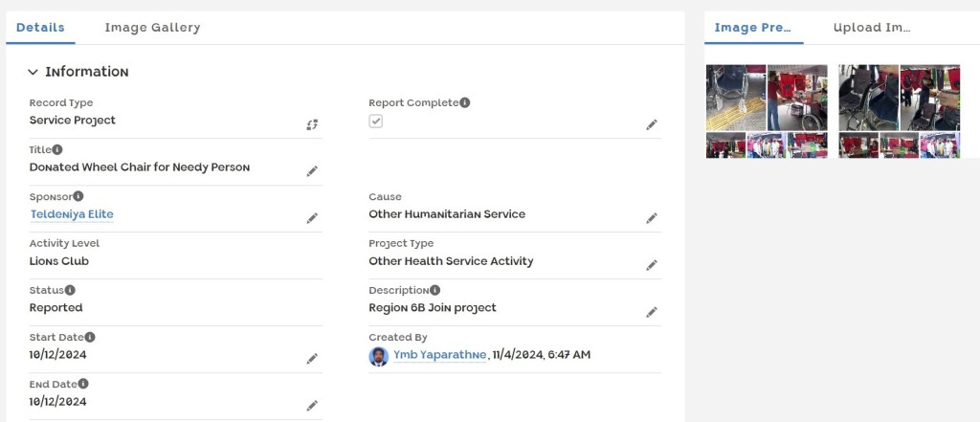This screenshot has width=980, height=422.
Task: Switch to the Details tab
Action: [40, 28]
